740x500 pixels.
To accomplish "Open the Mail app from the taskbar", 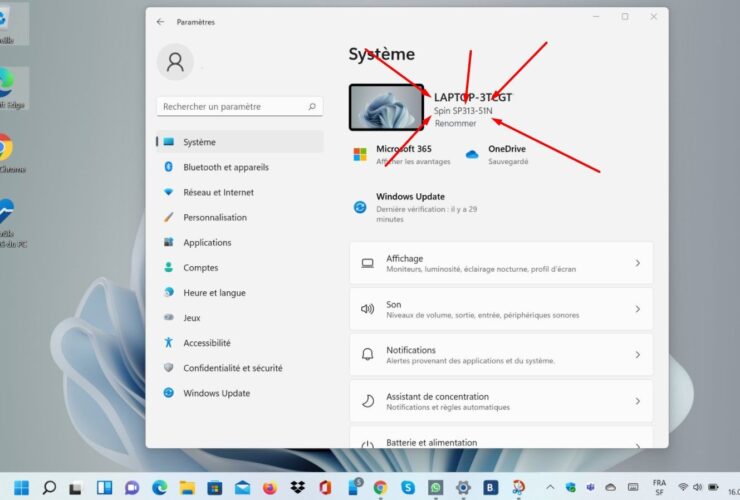I will point(242,488).
